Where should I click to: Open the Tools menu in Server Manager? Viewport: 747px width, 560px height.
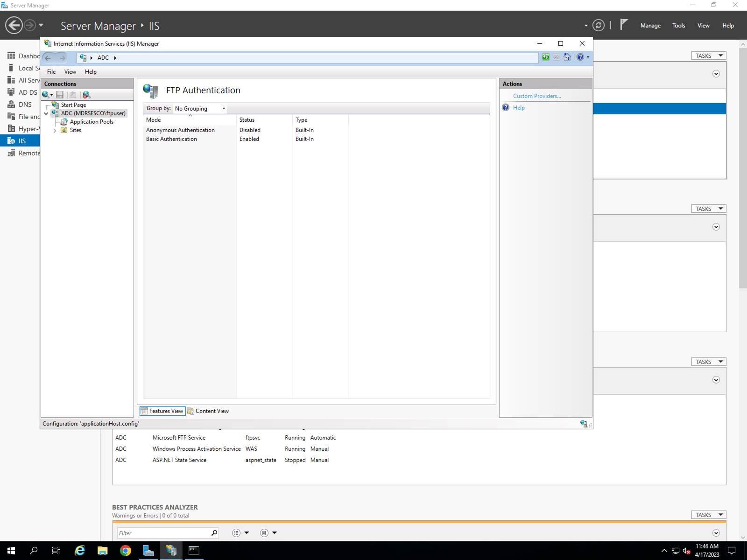coord(679,26)
